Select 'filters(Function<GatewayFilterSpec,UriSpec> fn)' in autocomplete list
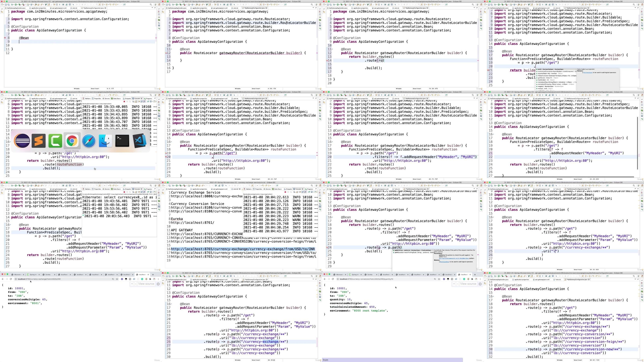 (x=556, y=76)
